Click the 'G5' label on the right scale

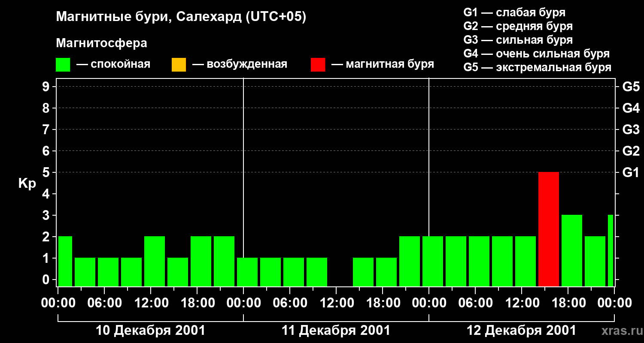631,87
